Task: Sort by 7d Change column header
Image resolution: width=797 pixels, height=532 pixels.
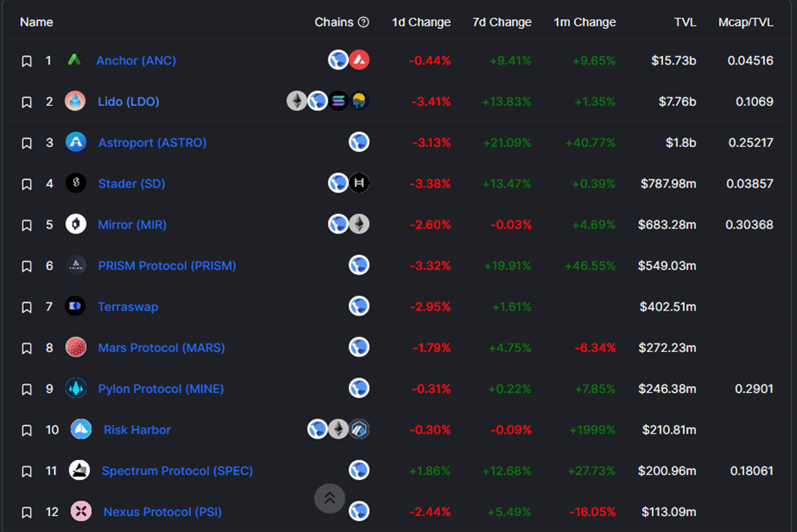Action: tap(502, 22)
